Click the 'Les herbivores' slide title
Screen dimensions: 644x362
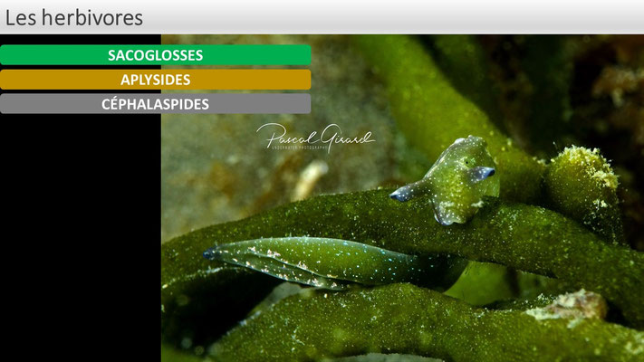click(74, 18)
